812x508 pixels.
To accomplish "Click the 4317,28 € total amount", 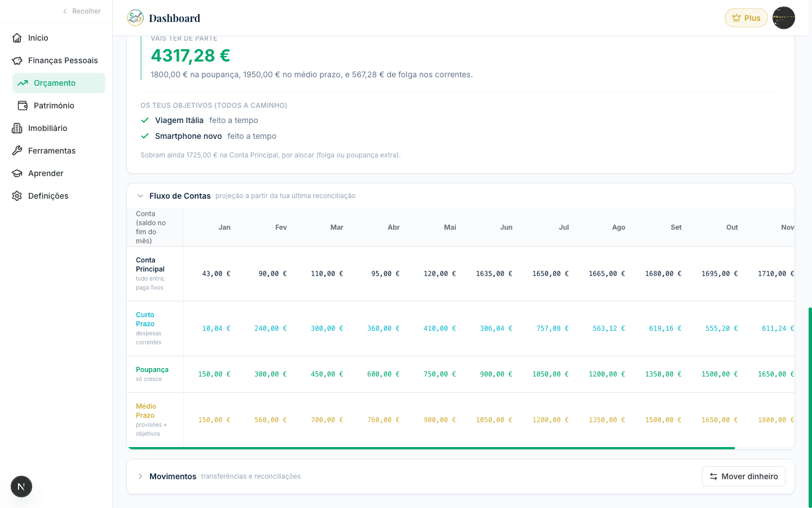I will point(191,55).
